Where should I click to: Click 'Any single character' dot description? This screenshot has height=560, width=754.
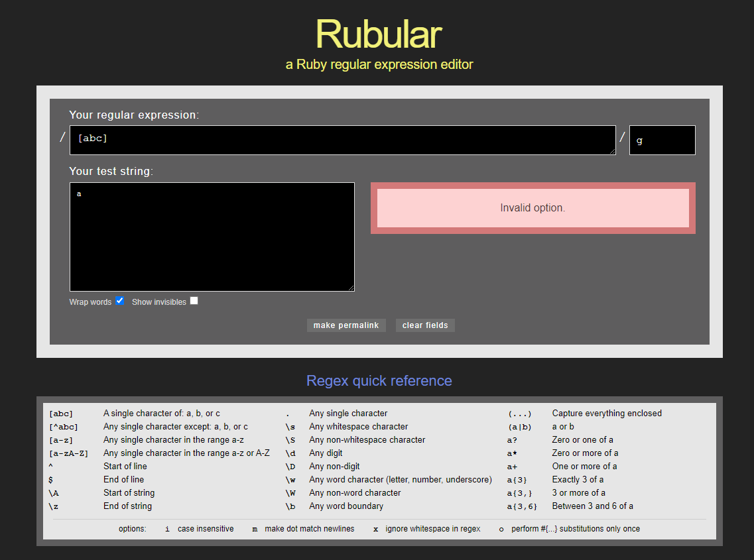coord(348,414)
